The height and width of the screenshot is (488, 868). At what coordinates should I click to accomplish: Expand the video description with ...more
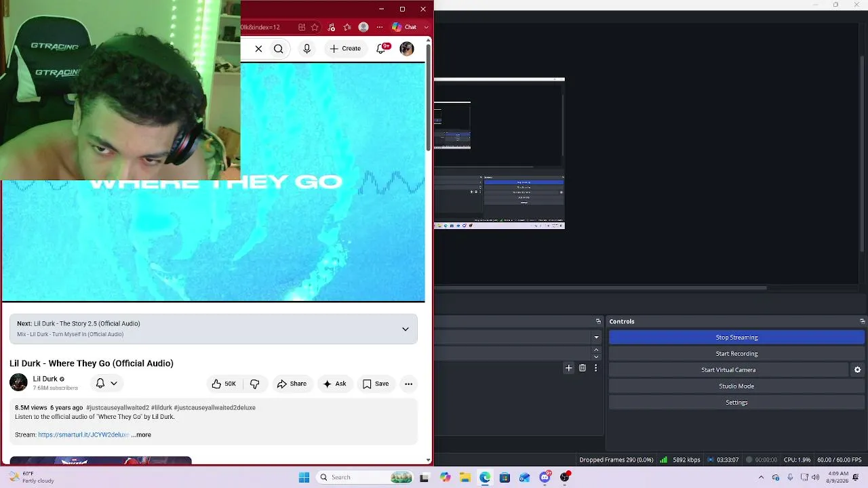tap(141, 434)
